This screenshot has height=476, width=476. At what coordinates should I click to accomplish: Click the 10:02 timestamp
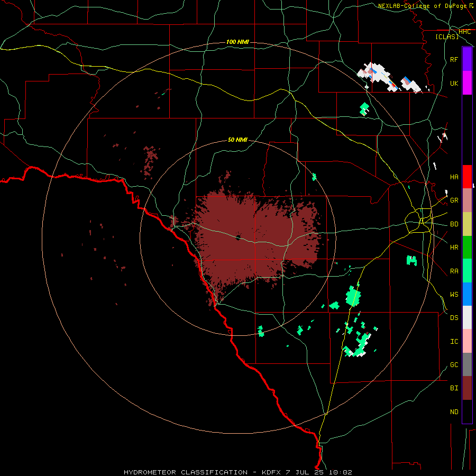[x=340, y=472]
